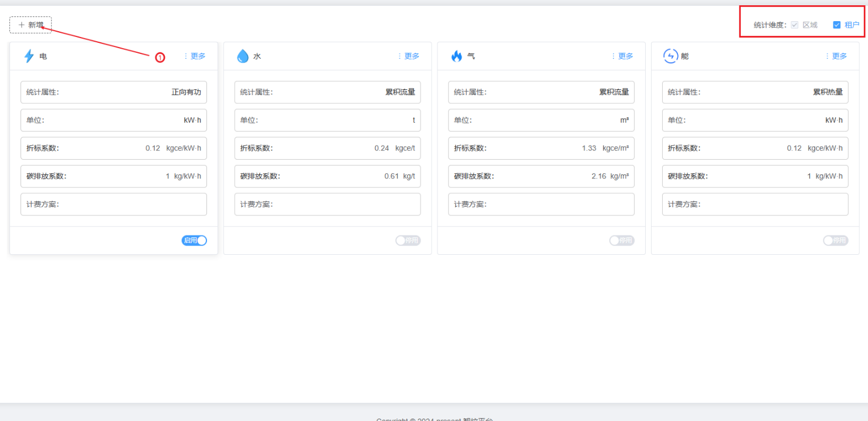
Task: Click the 气 card title
Action: [471, 56]
